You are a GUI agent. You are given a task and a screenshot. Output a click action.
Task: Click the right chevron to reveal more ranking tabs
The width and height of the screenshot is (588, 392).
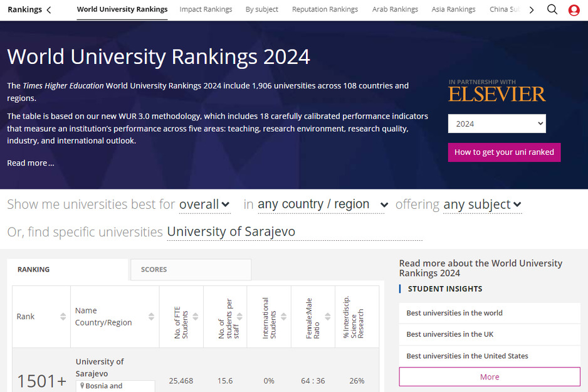(x=531, y=9)
